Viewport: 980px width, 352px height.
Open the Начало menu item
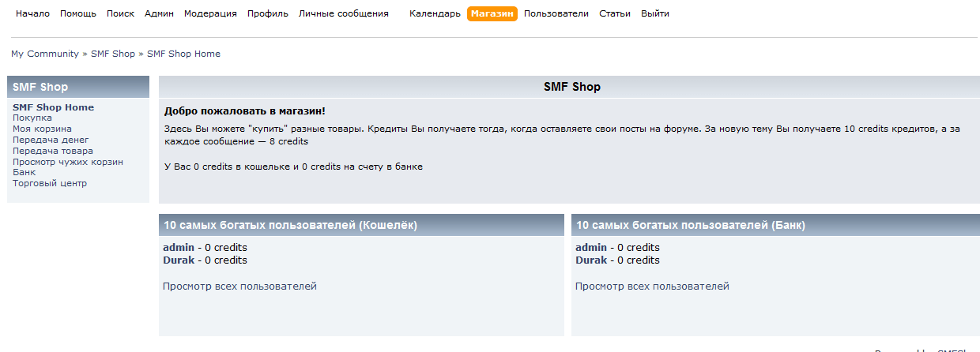tap(32, 13)
